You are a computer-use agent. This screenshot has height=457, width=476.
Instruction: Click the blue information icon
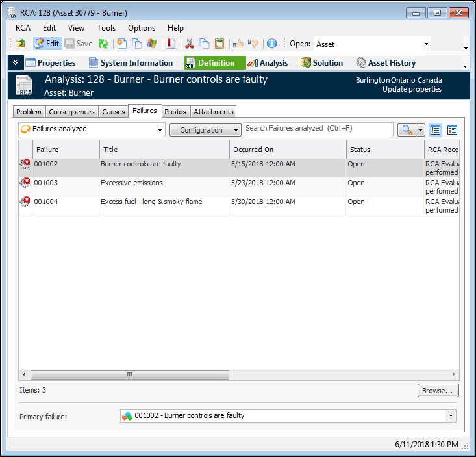pyautogui.click(x=271, y=44)
